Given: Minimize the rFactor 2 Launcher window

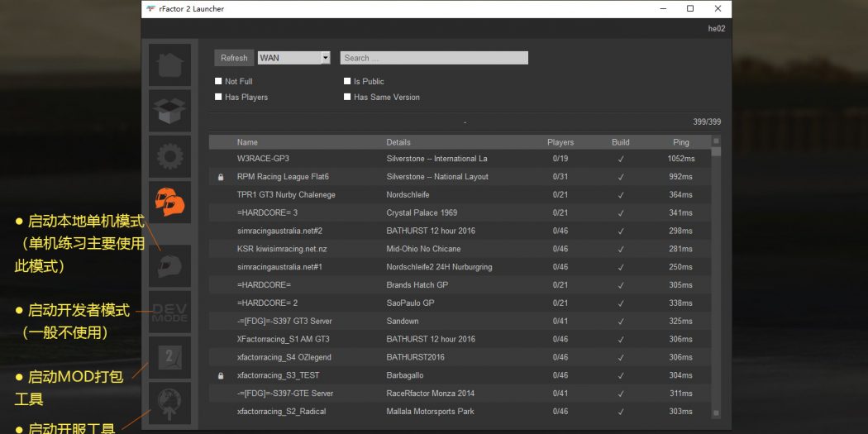Looking at the screenshot, I should 663,9.
